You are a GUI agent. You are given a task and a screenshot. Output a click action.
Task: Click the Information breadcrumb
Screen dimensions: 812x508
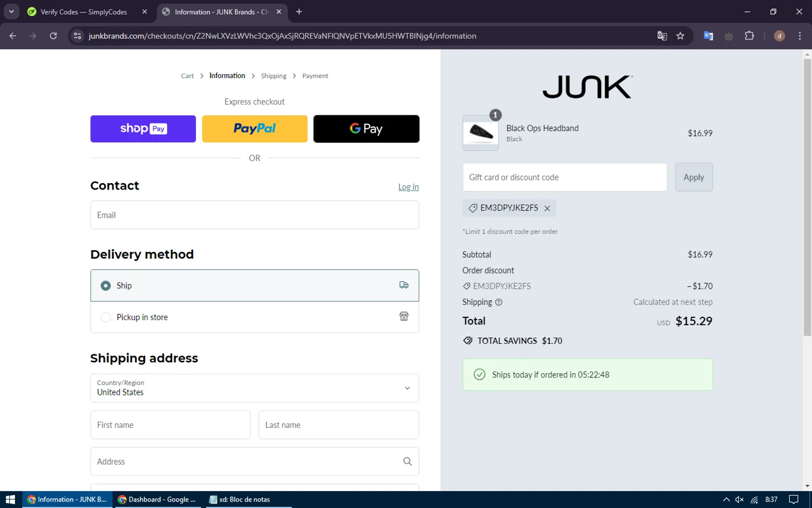[227, 76]
